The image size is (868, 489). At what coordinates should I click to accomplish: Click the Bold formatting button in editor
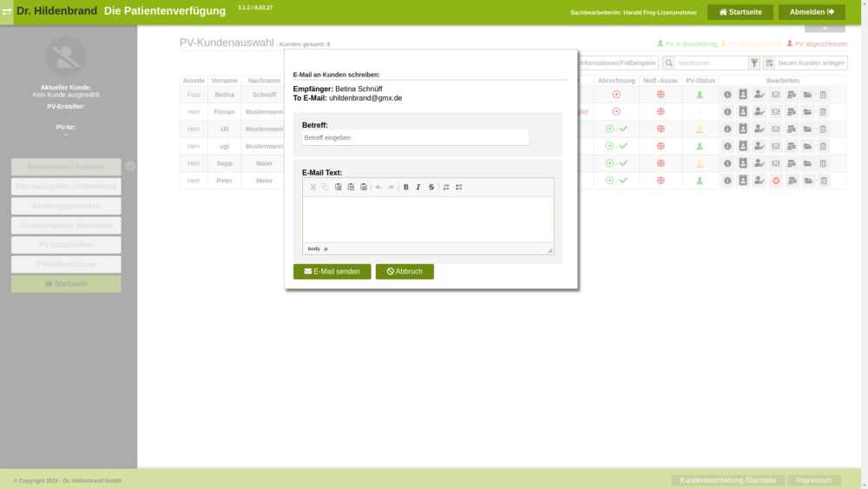405,188
